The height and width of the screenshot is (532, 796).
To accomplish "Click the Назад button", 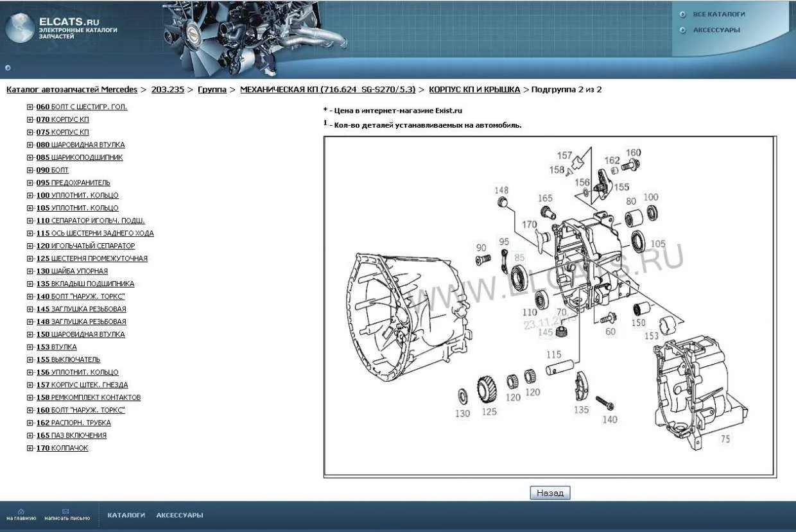I will tap(550, 493).
